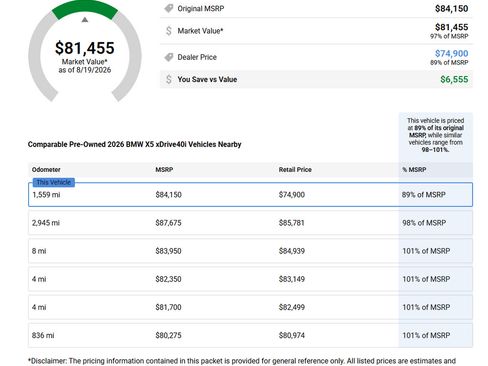The width and height of the screenshot is (488, 366).
Task: Click the % MSRP column header
Action: (414, 170)
